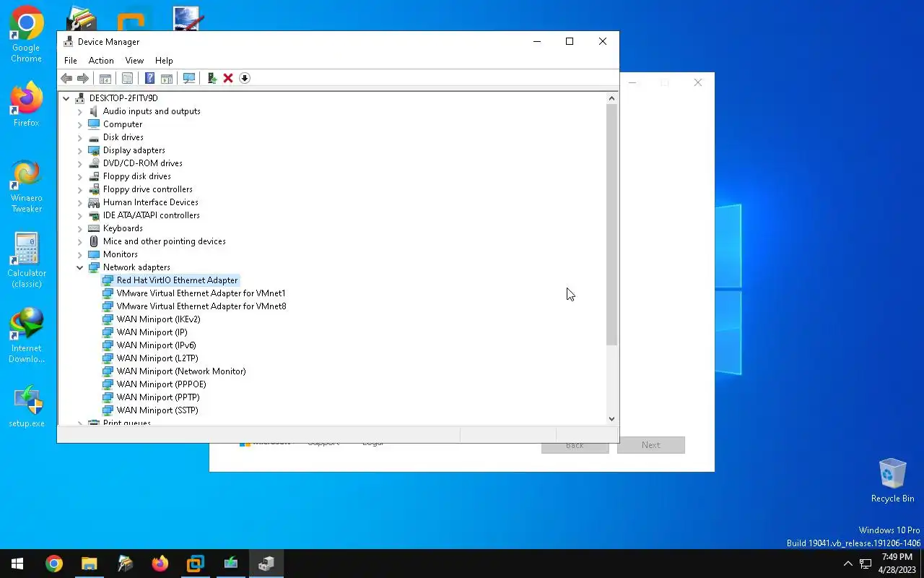Viewport: 924px width, 578px height.
Task: Open the taskbar clock showing 7:49 PM
Action: pyautogui.click(x=896, y=564)
